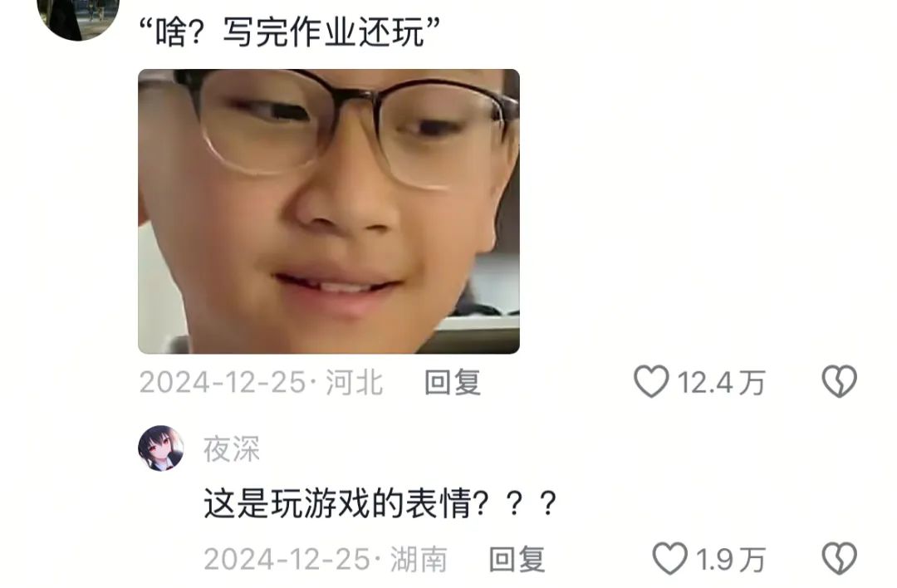The image size is (897, 588).
Task: Tap the 湖南 location label
Action: [419, 560]
